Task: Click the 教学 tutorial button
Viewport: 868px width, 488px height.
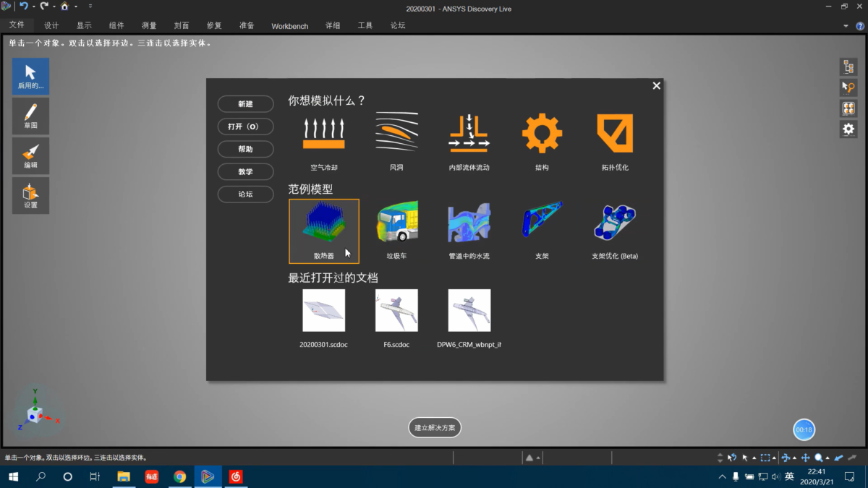Action: [x=246, y=172]
